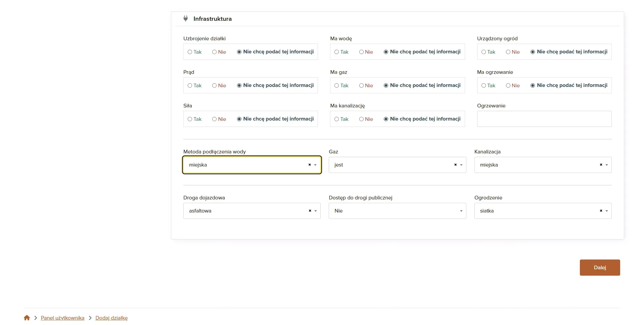Click the Dalej button

(x=600, y=268)
